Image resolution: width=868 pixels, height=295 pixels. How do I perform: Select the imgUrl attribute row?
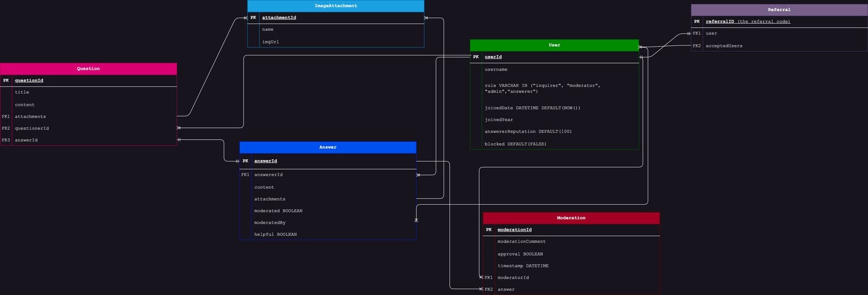click(x=271, y=42)
